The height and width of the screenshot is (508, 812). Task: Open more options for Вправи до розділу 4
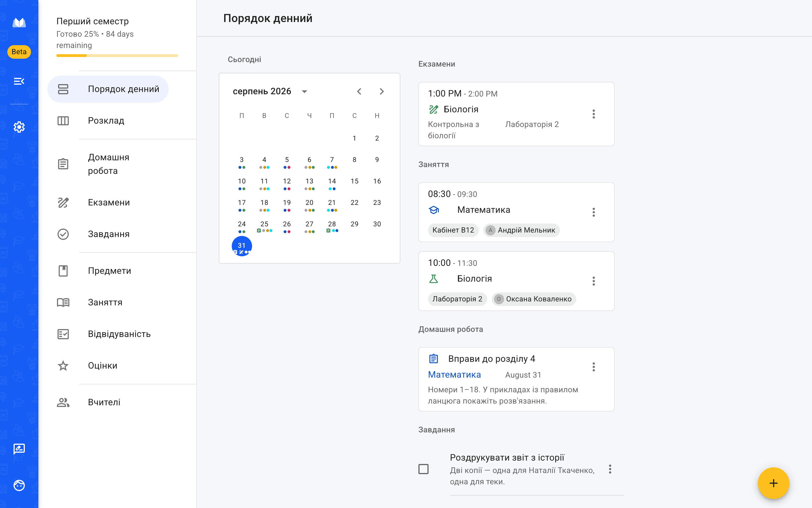(x=593, y=367)
